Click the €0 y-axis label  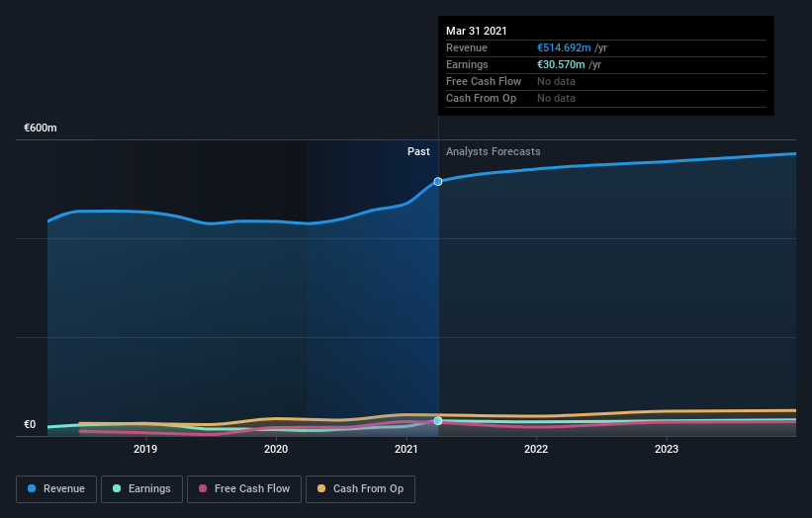click(x=30, y=424)
